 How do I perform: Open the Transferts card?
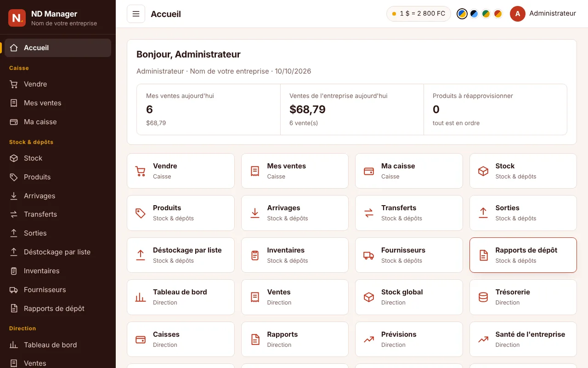click(x=409, y=213)
